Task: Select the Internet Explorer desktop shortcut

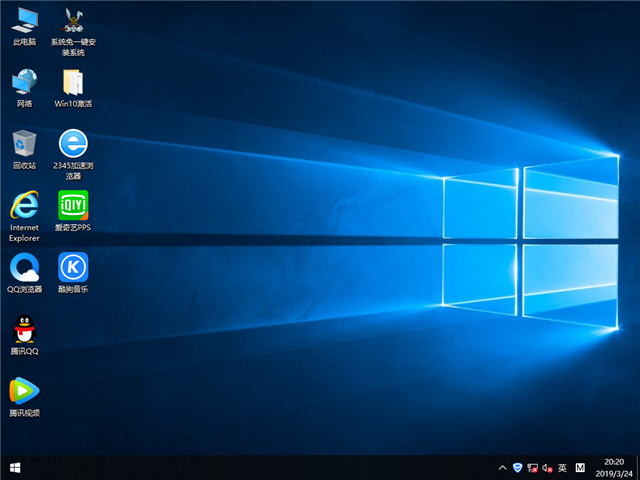Action: (x=24, y=205)
